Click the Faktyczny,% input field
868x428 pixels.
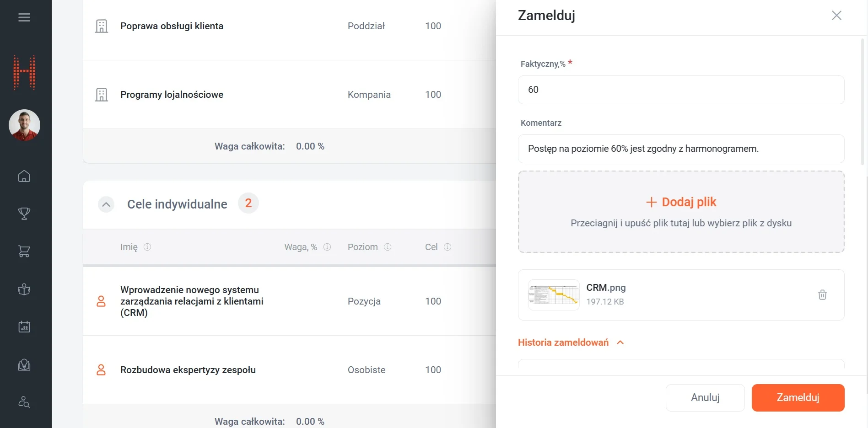coord(681,90)
